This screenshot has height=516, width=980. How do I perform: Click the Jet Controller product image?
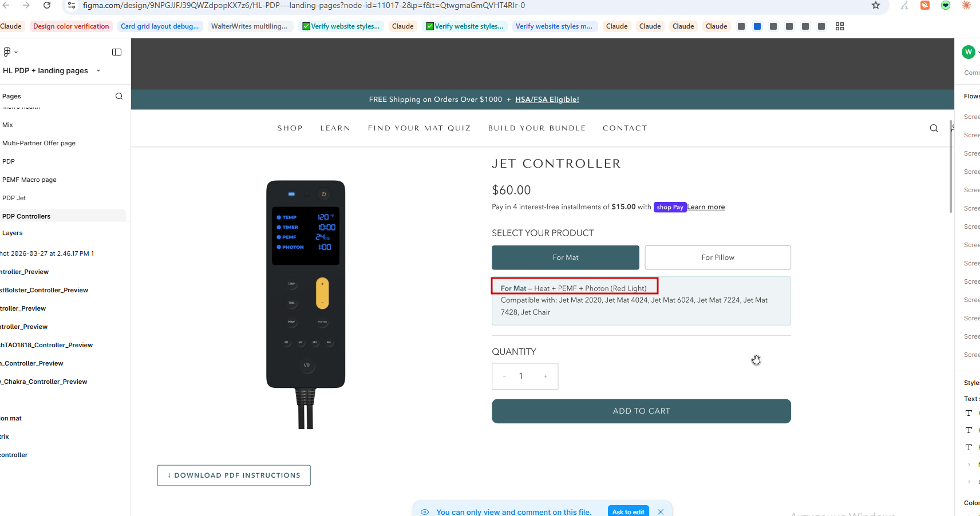tap(306, 304)
